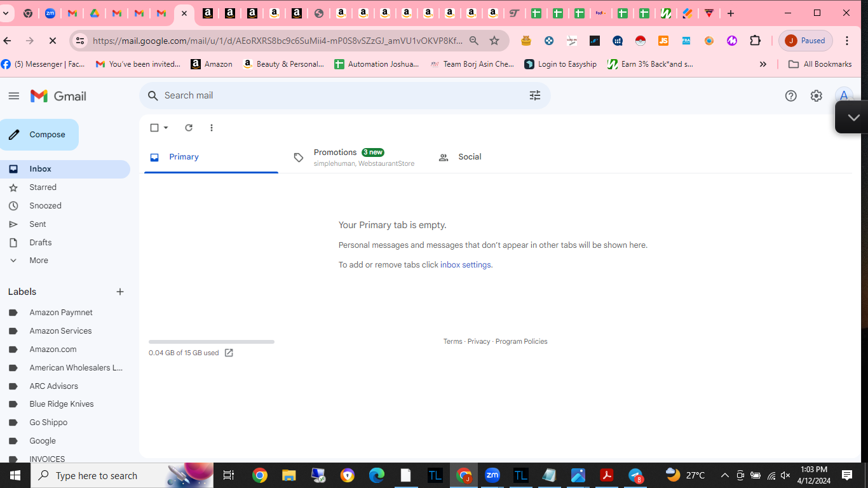Open the Windows Start menu
Image resolution: width=868 pixels, height=488 pixels.
15,475
